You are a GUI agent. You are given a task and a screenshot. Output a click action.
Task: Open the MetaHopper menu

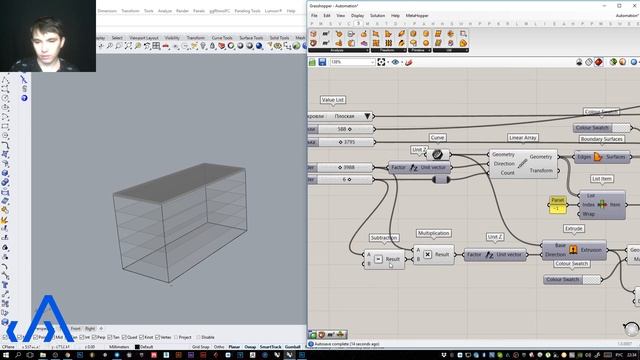click(417, 16)
